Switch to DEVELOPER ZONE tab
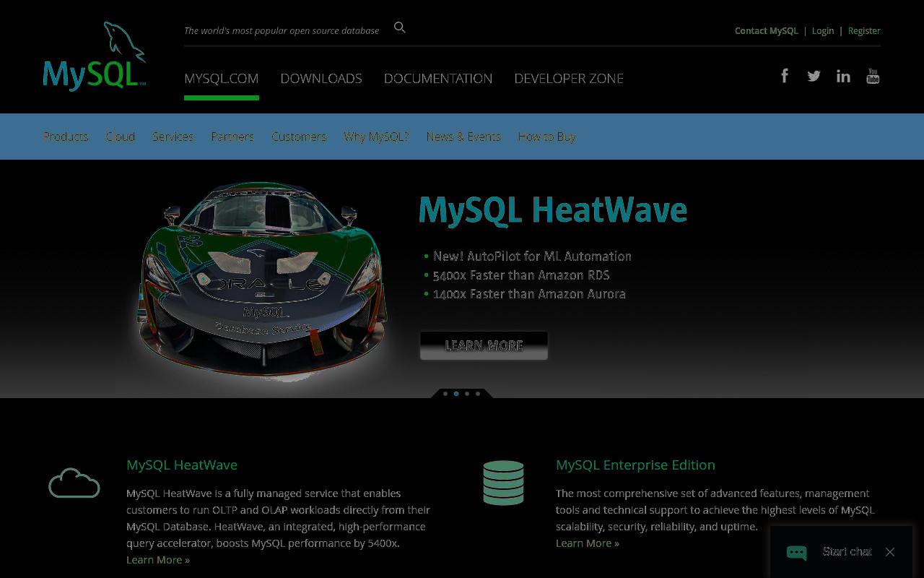This screenshot has height=578, width=924. [569, 78]
